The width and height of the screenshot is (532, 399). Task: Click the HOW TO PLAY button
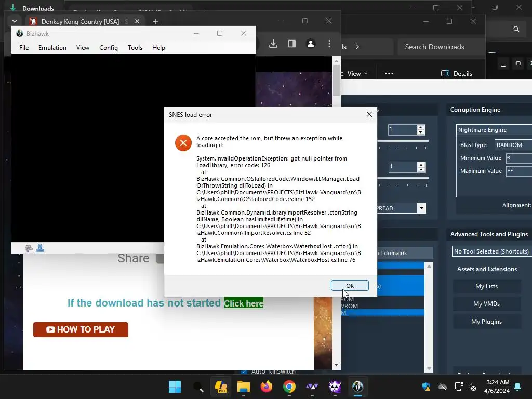coord(81,329)
